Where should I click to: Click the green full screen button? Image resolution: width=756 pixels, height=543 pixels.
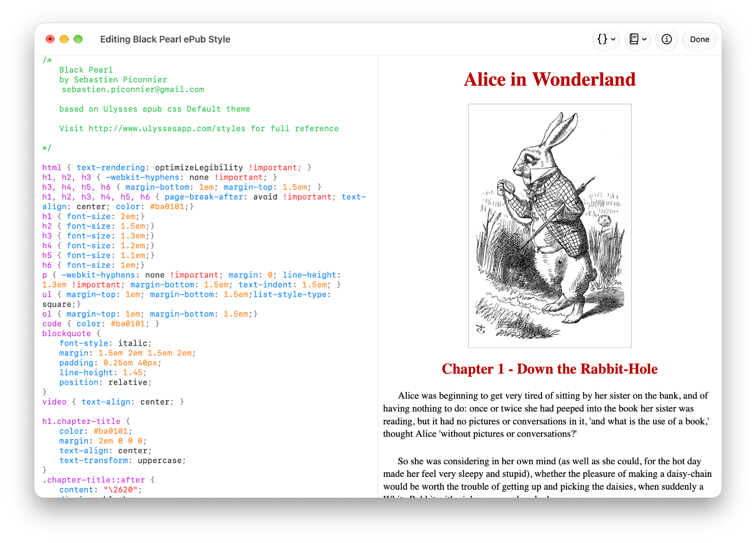pos(78,39)
